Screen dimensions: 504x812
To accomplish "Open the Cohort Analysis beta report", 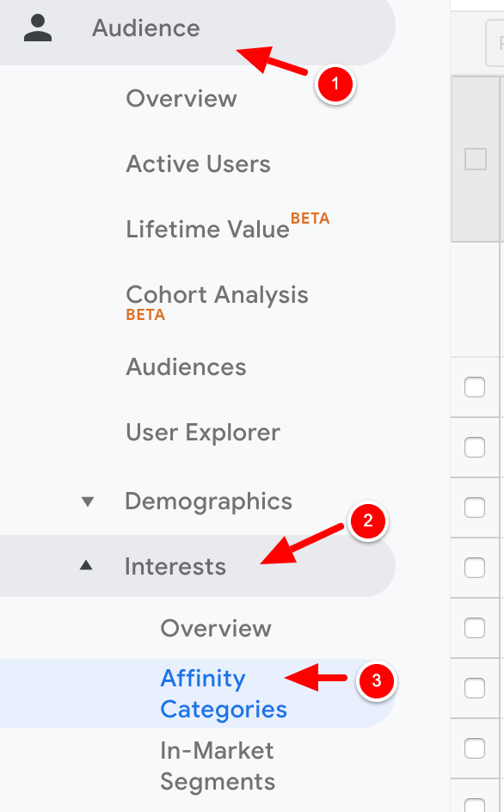I will coord(217,294).
